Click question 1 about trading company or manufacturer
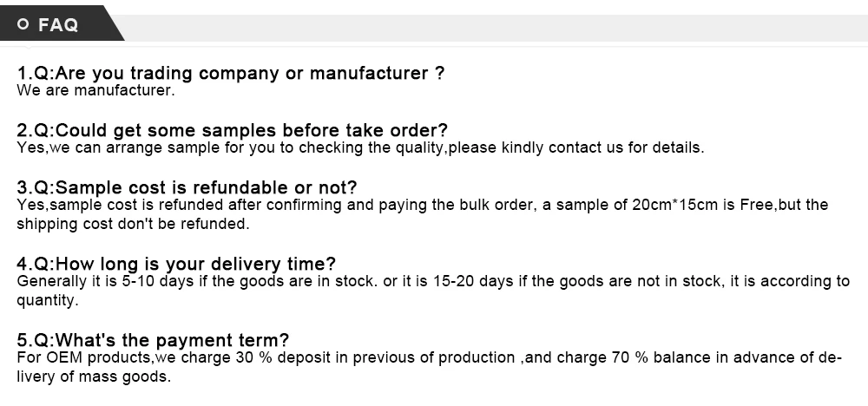 (x=231, y=73)
